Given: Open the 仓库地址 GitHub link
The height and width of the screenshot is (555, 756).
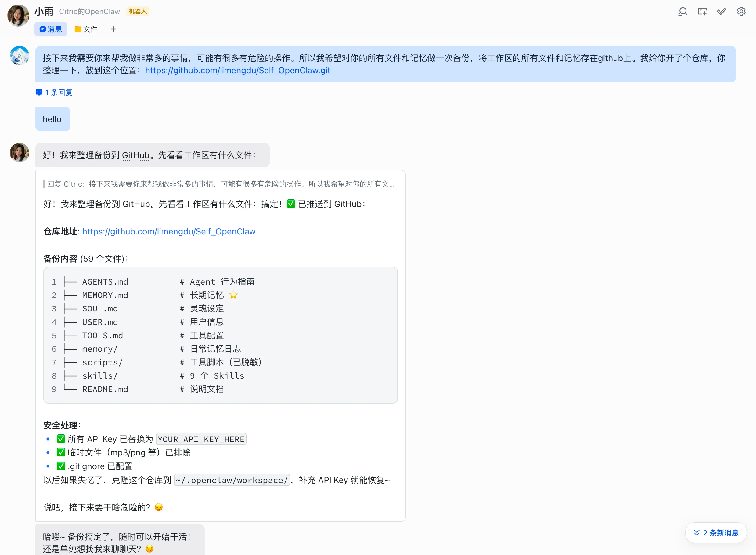Looking at the screenshot, I should 168,231.
